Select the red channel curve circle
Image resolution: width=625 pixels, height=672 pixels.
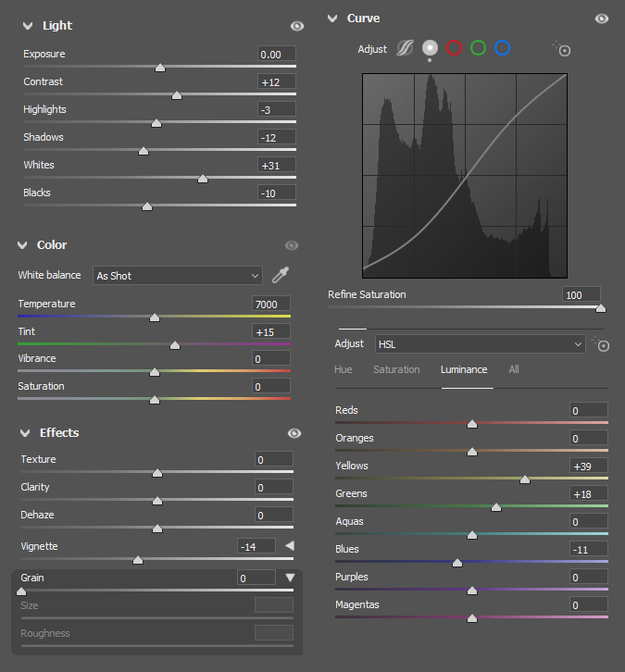tap(454, 48)
